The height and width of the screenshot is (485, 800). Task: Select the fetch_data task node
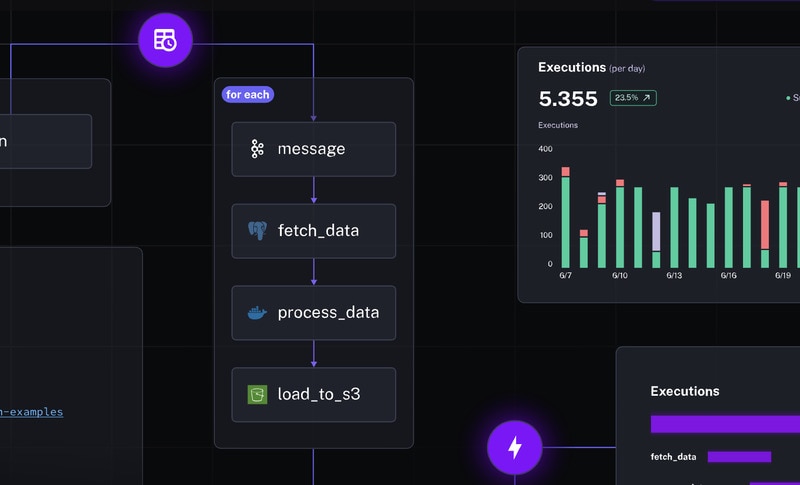313,231
